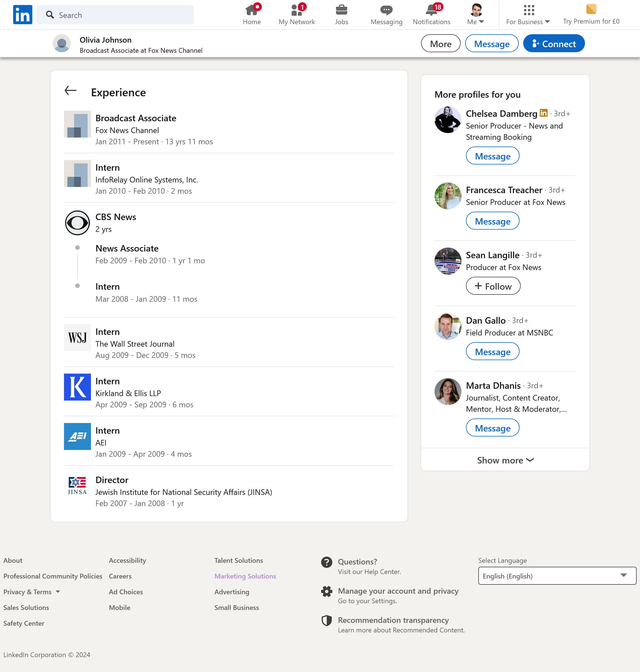640x672 pixels.
Task: Click the back arrow beside Experience
Action: click(71, 90)
